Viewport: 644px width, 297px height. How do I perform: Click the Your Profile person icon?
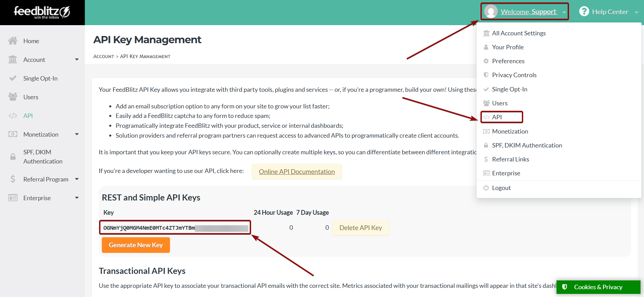click(486, 47)
